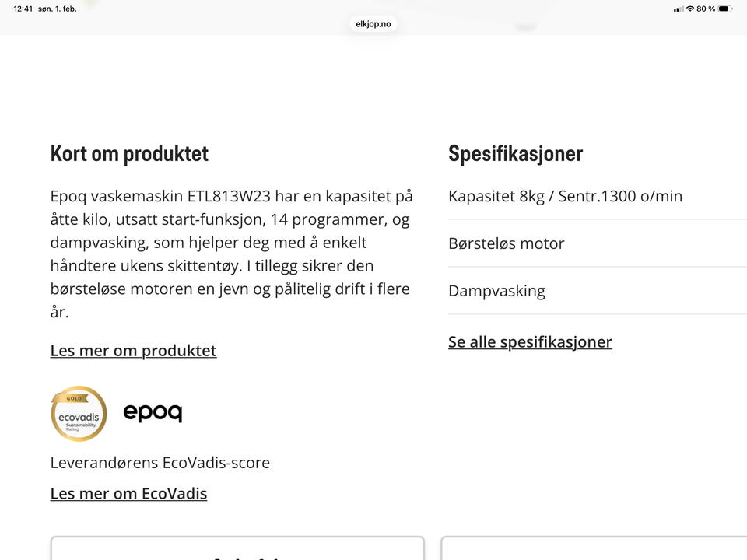Viewport: 747px width, 560px height.
Task: Open Se alle spesifikasjoner link
Action: click(530, 342)
